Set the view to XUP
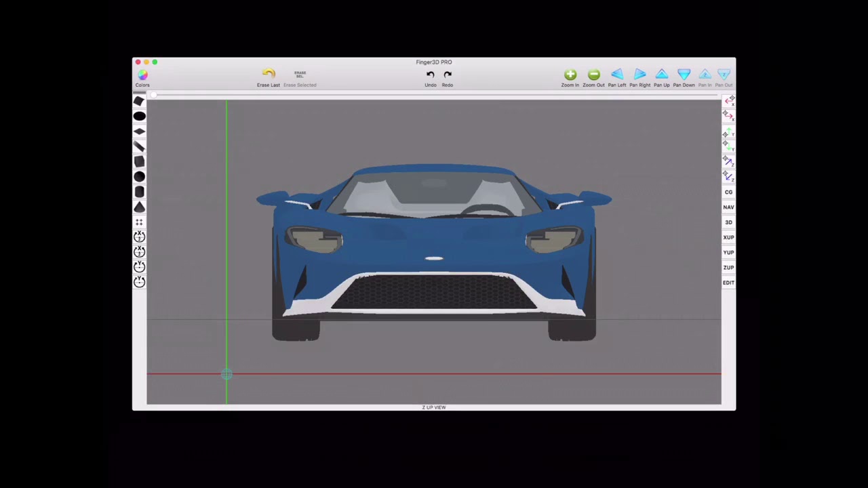 click(x=728, y=237)
